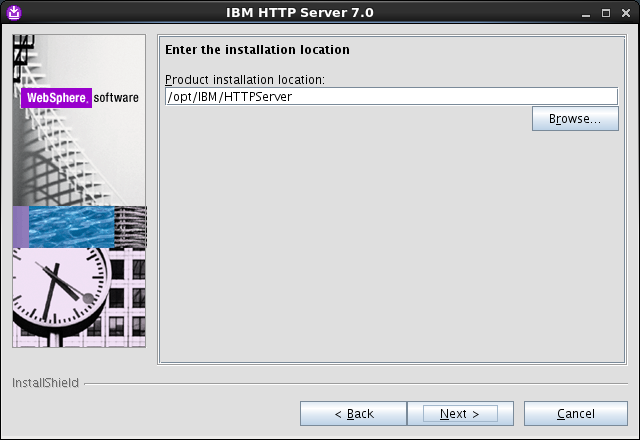The height and width of the screenshot is (440, 640).
Task: Maximize the IBM HTTP Server installer window
Action: (606, 13)
